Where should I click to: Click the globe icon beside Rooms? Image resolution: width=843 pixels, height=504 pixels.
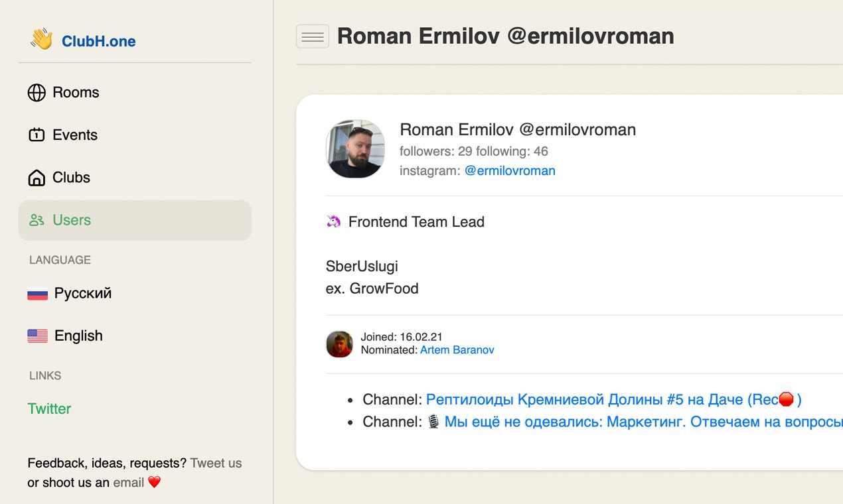[37, 93]
